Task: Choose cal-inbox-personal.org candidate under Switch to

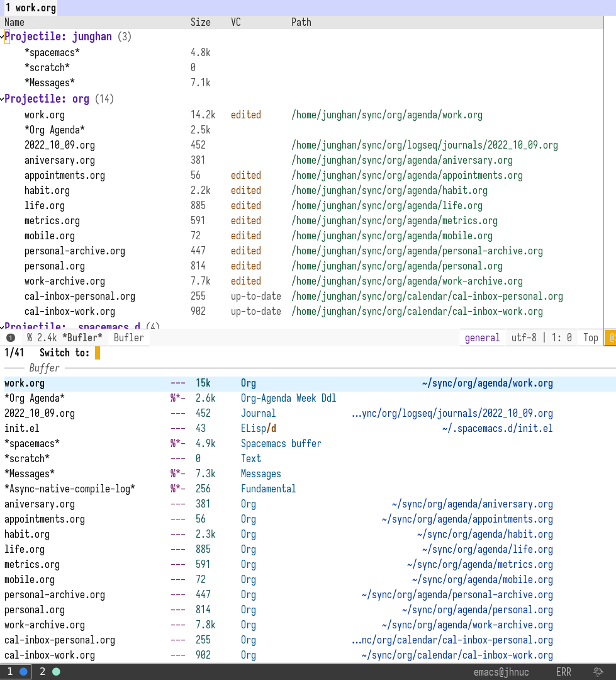Action: [308, 640]
